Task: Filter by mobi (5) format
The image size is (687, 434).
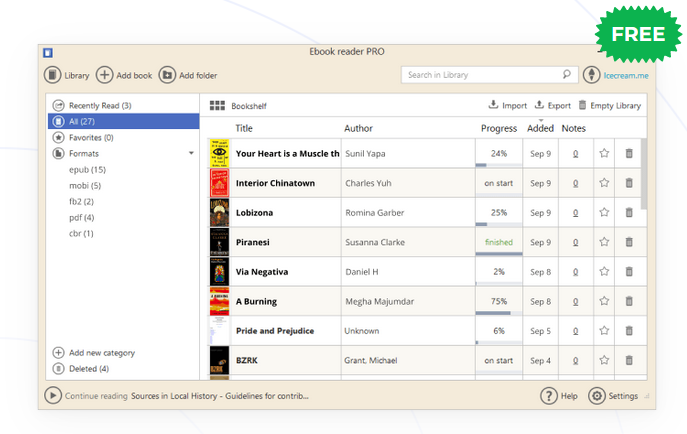Action: click(85, 186)
